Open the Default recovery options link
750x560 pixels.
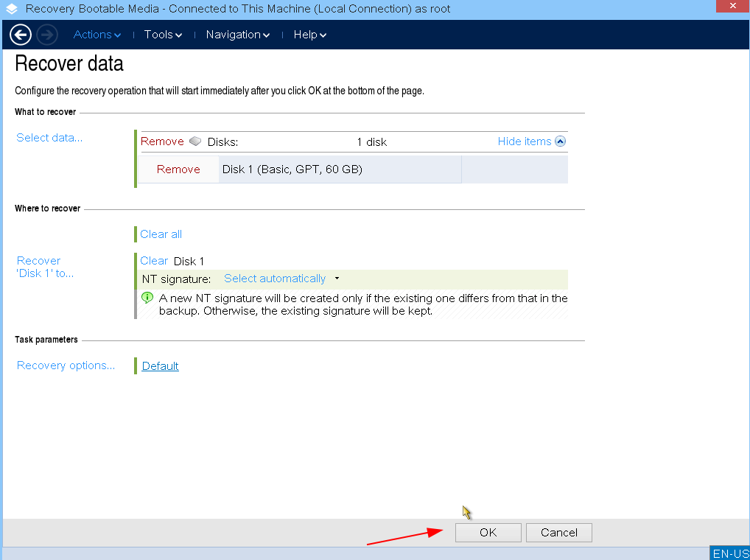point(160,366)
